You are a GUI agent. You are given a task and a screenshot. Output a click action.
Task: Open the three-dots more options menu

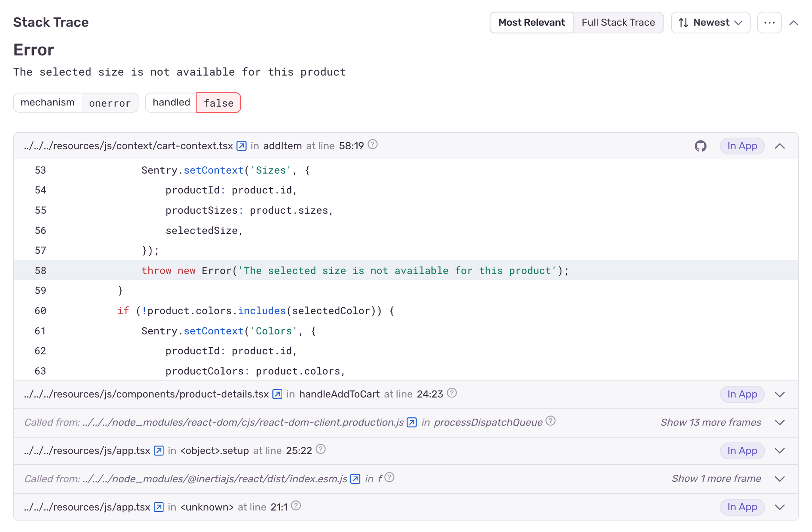pyautogui.click(x=770, y=23)
